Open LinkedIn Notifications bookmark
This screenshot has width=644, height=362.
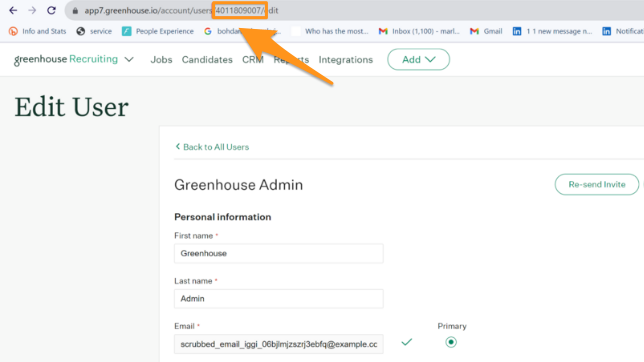[x=623, y=31]
